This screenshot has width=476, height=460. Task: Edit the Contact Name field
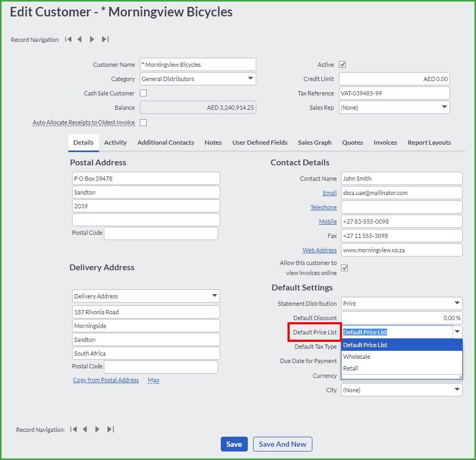coord(402,179)
